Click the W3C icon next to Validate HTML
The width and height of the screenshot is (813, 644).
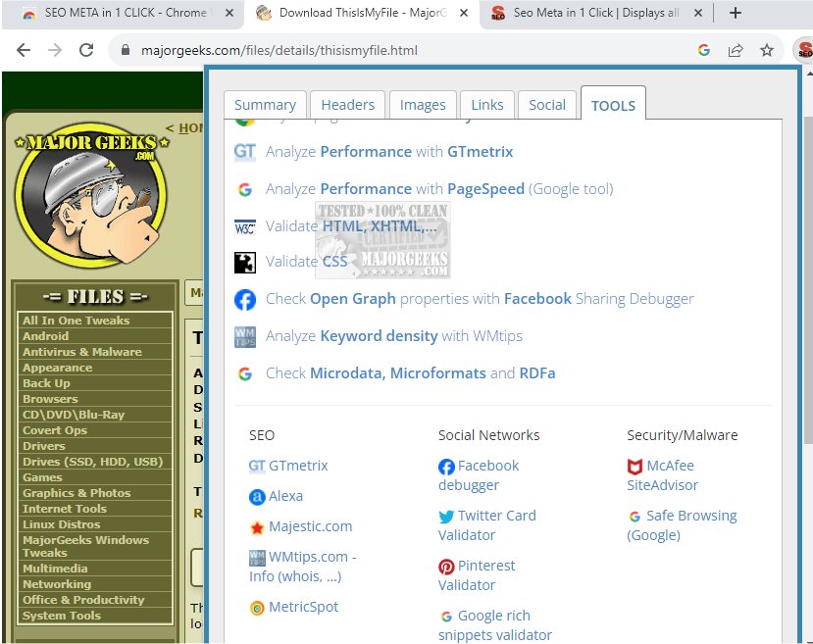coord(245,227)
